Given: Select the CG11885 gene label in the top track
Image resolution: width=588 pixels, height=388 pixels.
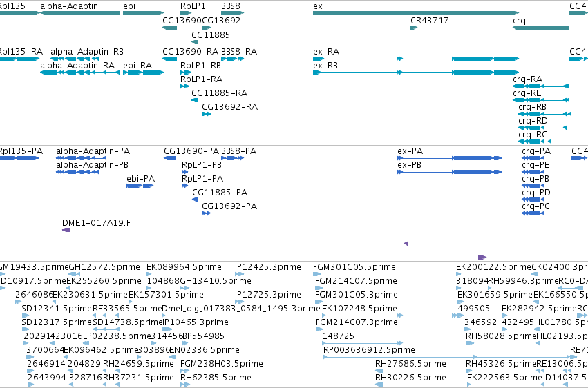Looking at the screenshot, I should (211, 35).
